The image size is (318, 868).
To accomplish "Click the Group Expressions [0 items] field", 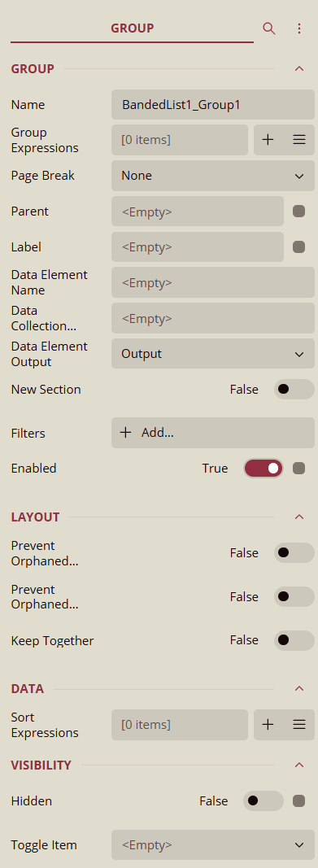I will click(x=180, y=140).
